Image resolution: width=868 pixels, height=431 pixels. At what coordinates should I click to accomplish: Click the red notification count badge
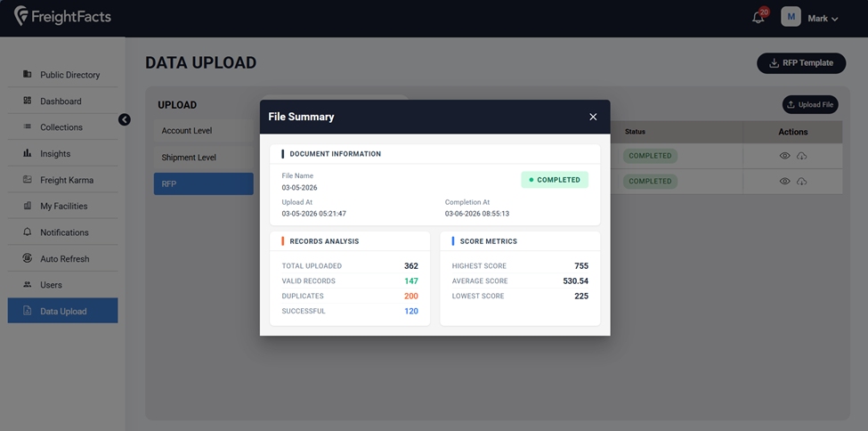(765, 12)
